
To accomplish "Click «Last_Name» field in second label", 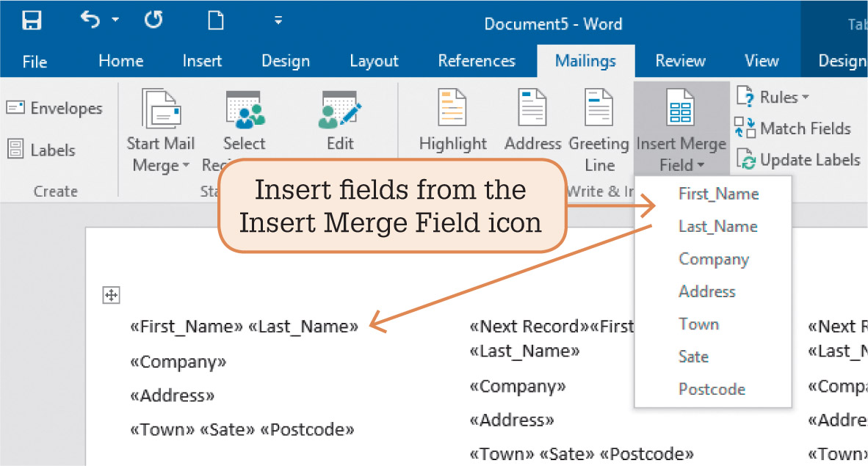I will coord(524,351).
